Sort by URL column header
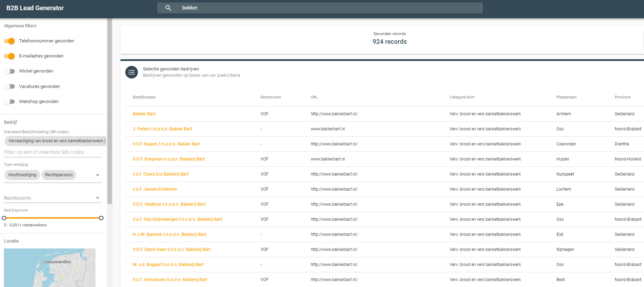 [x=314, y=97]
